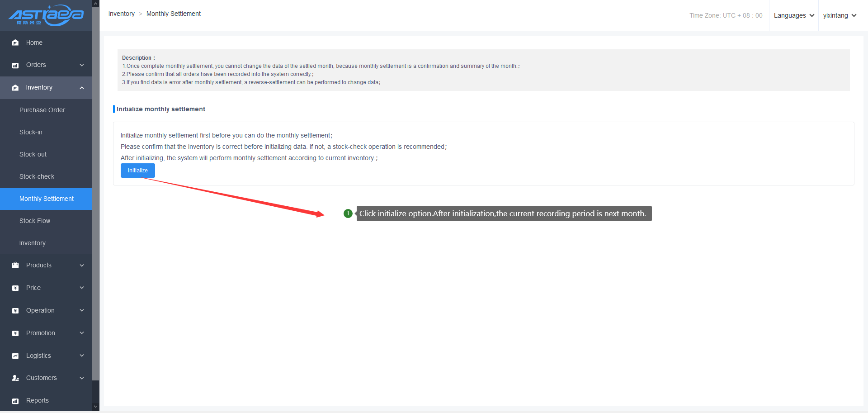Open the Stock-check menu item

point(37,176)
